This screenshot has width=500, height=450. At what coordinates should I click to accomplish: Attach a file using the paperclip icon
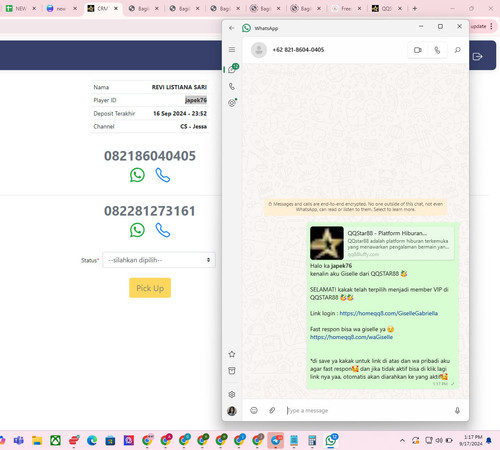[x=272, y=410]
